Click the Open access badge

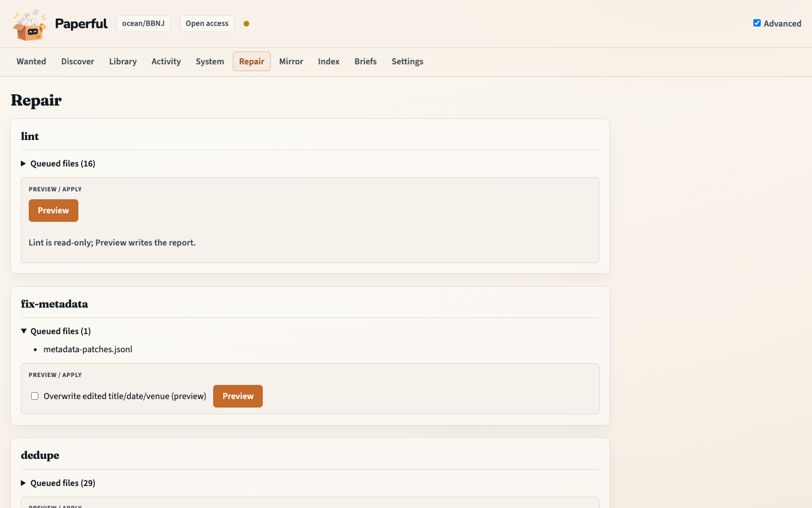(207, 24)
